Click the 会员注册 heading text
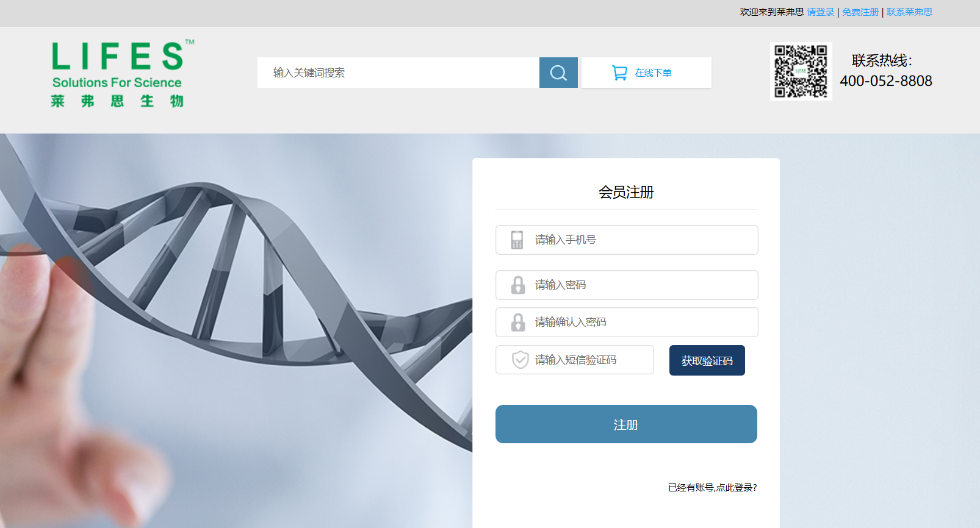The height and width of the screenshot is (528, 980). 626,193
